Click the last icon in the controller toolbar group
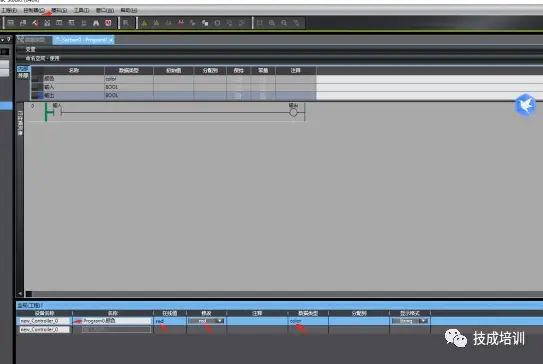The width and height of the screenshot is (543, 364). [x=242, y=23]
